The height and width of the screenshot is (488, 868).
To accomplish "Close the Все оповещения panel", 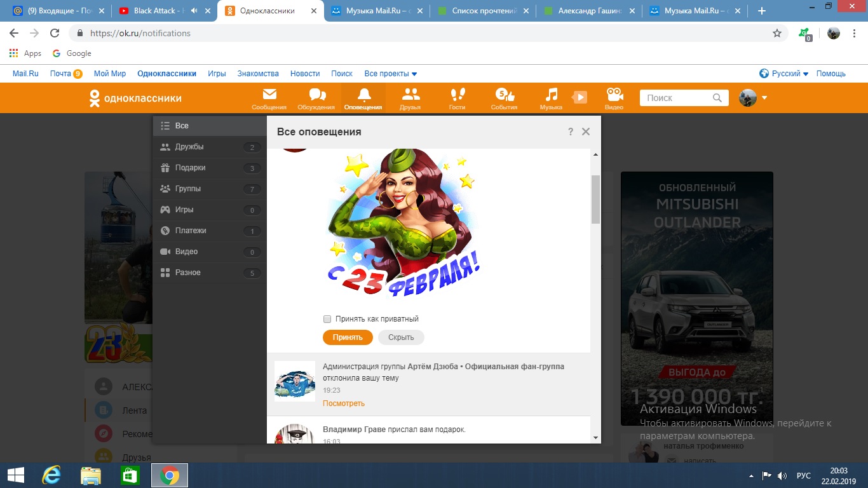I will click(586, 132).
